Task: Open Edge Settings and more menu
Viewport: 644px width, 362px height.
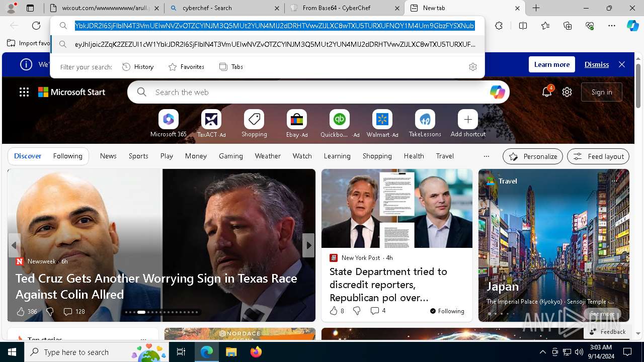Action: [612, 26]
